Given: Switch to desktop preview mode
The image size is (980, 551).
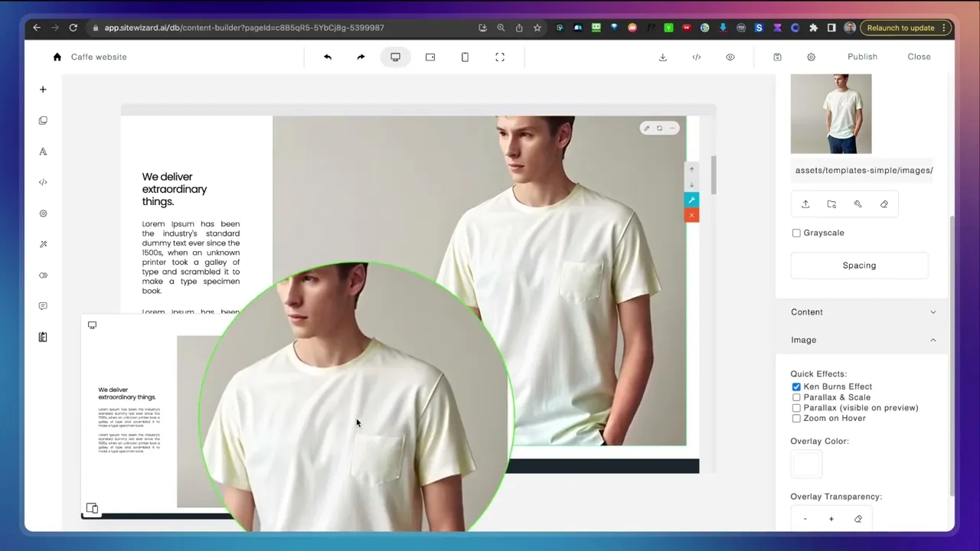Looking at the screenshot, I should click(395, 57).
